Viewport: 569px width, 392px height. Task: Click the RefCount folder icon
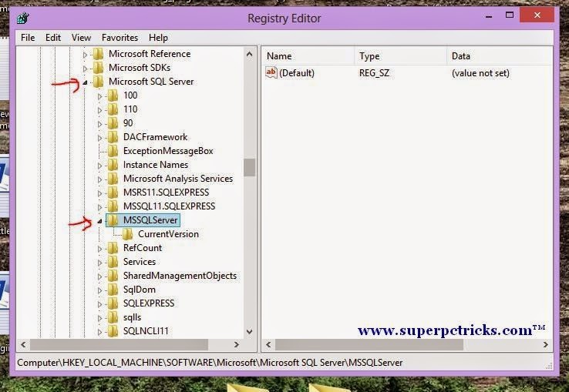113,248
